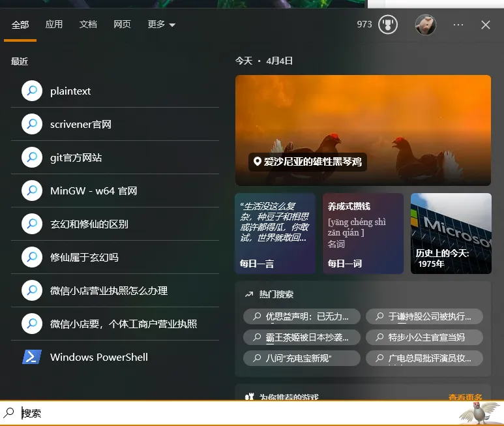504x426 pixels.
Task: Click the bird icon in search box
Action: pos(480,412)
